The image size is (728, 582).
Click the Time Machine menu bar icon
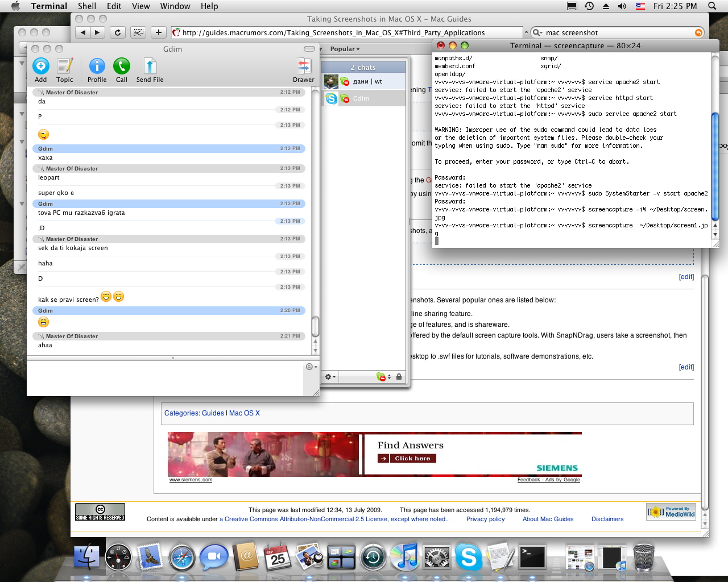click(x=589, y=6)
